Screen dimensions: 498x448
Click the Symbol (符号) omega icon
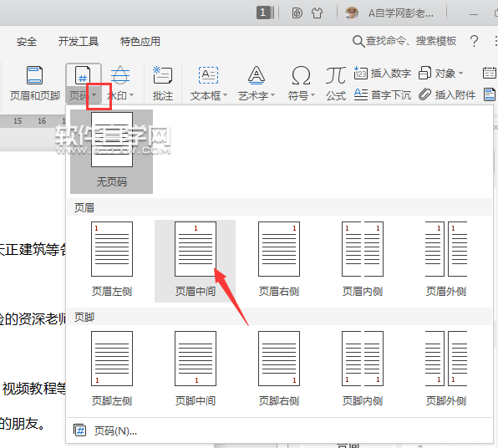tap(301, 75)
